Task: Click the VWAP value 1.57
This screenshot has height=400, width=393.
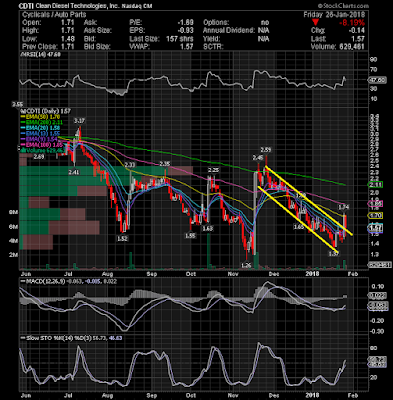Action: 187,47
